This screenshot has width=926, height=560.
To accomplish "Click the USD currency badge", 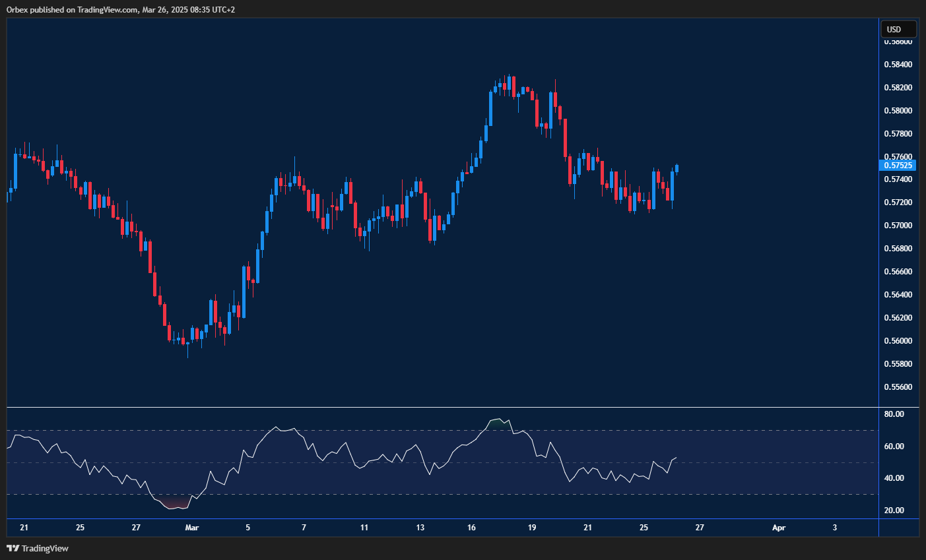I will (x=898, y=28).
